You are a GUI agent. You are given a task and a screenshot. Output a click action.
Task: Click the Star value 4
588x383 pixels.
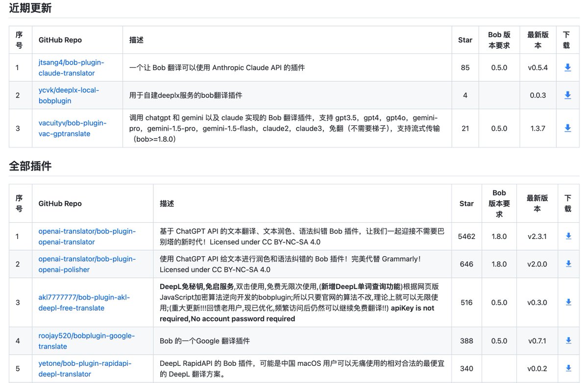tap(465, 95)
